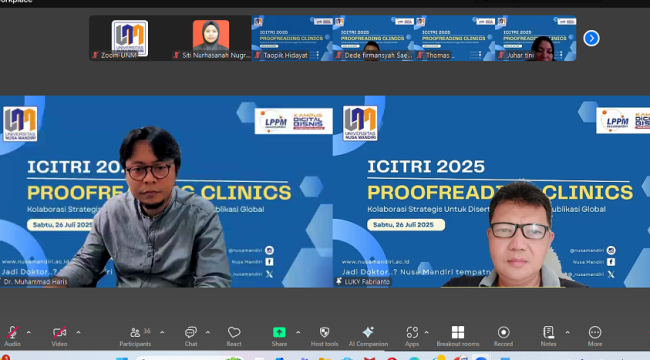This screenshot has width=650, height=360.
Task: Start camera with the Video button
Action: pos(59,336)
